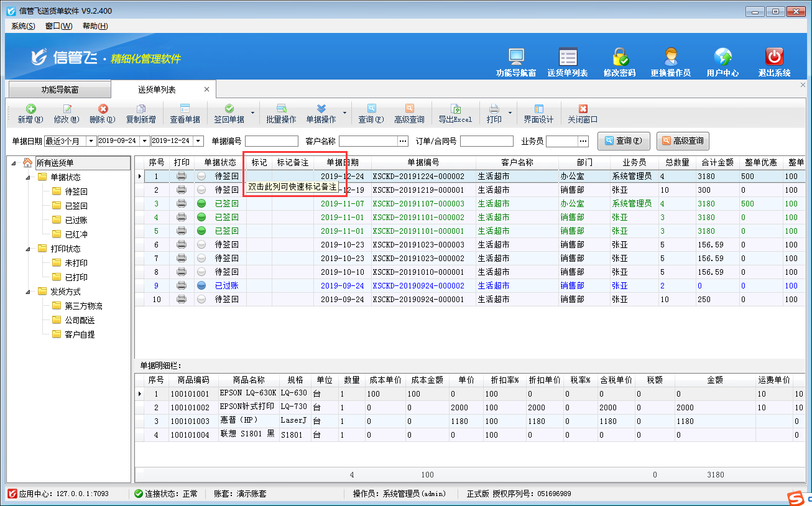812x506 pixels.
Task: Collapse the 单据状态 tree node
Action: pos(28,177)
